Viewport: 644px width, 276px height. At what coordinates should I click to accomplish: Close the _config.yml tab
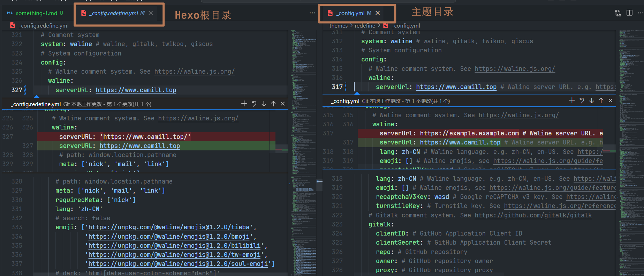click(x=378, y=13)
